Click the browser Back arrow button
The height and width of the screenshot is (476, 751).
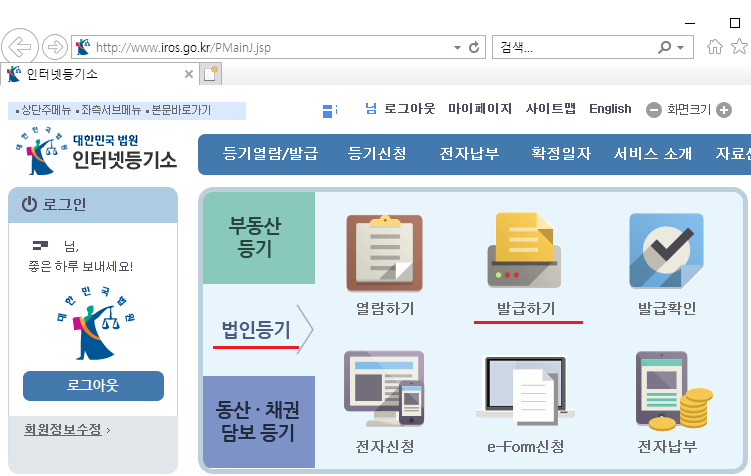(20, 47)
